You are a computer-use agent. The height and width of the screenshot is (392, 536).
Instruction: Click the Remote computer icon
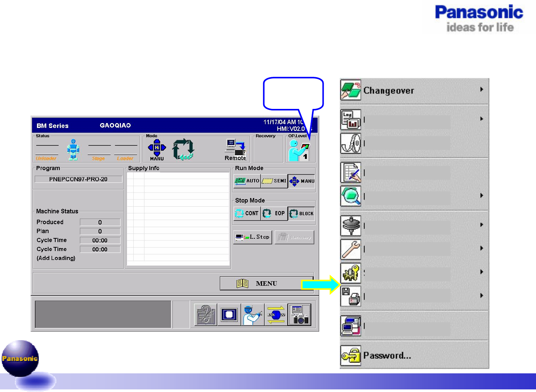(236, 150)
